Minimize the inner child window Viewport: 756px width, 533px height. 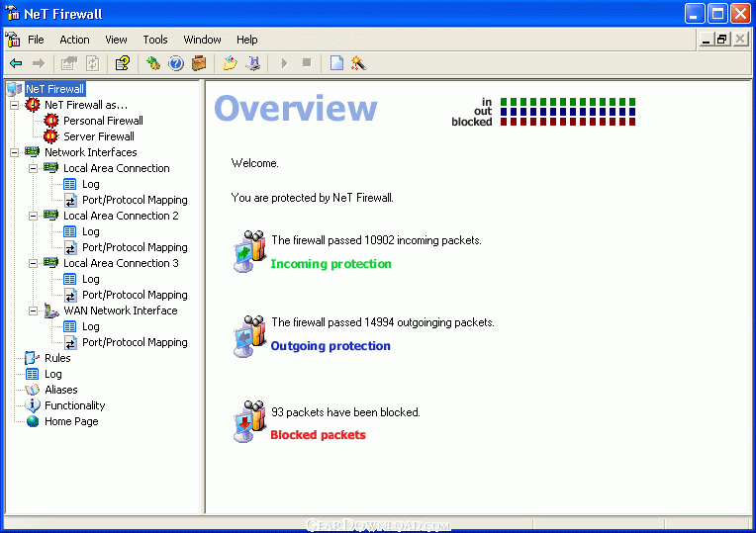[706, 39]
